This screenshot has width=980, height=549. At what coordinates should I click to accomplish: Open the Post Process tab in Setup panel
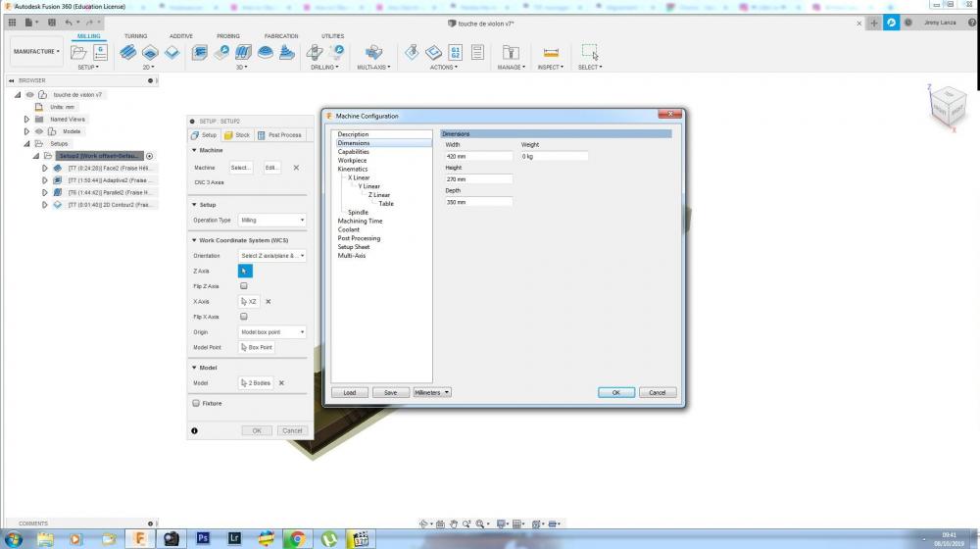279,135
